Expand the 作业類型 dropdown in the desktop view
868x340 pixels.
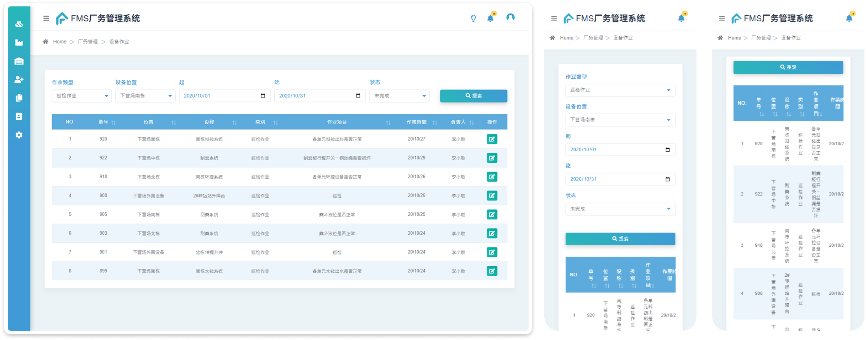point(82,96)
